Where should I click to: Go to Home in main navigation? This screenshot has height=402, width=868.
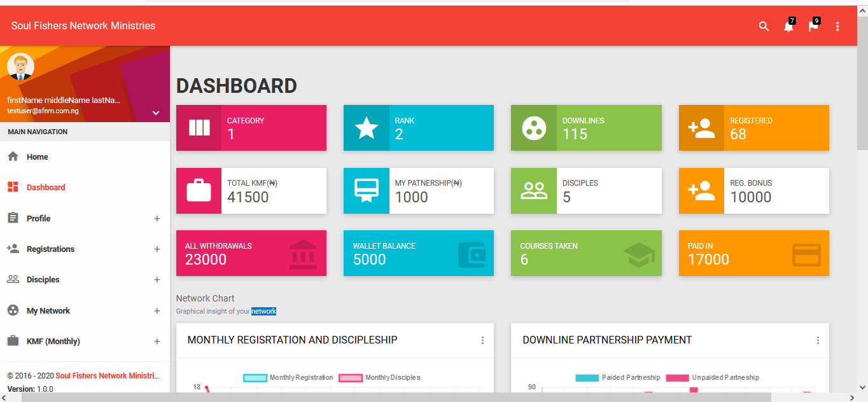coord(37,157)
